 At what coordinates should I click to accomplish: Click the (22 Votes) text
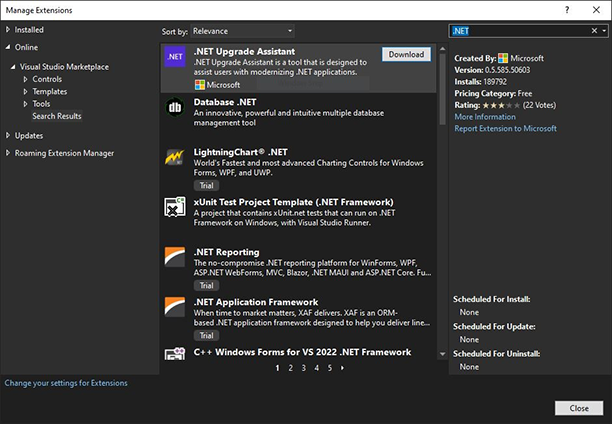[x=539, y=105]
